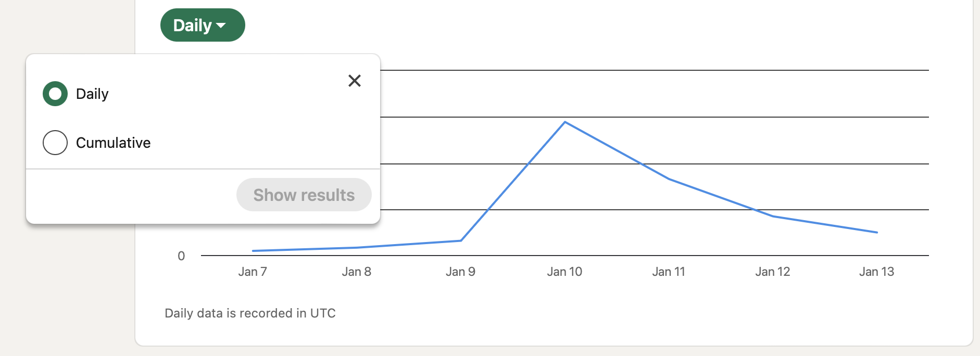The height and width of the screenshot is (356, 980).
Task: Click the Jan 12 date label
Action: (x=773, y=272)
